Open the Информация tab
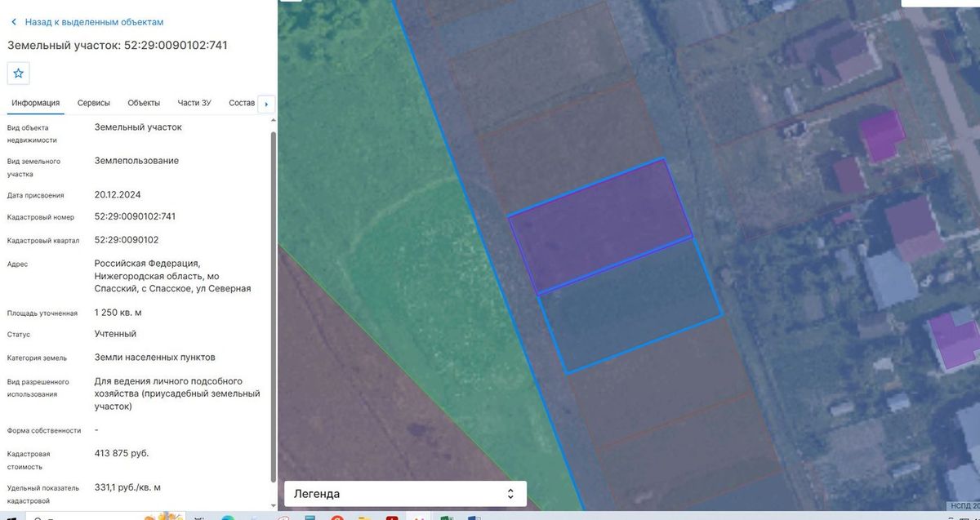Screen dimensions: 980x520 point(36,103)
